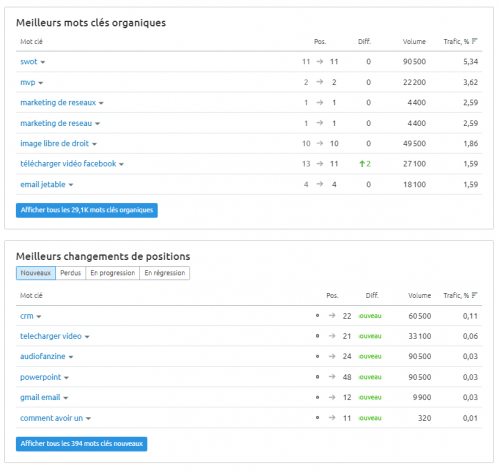500x471 pixels.
Task: Open 'email jetable' keyword link
Action: point(43,184)
